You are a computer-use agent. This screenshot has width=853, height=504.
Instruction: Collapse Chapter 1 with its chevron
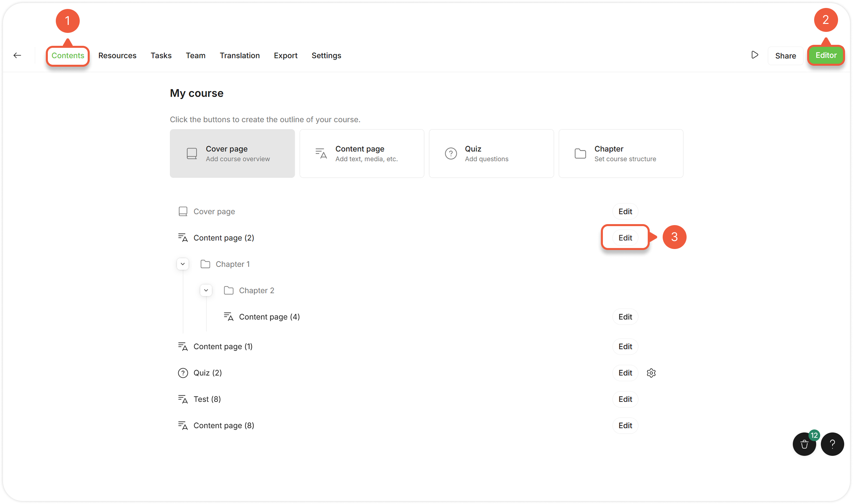click(183, 264)
